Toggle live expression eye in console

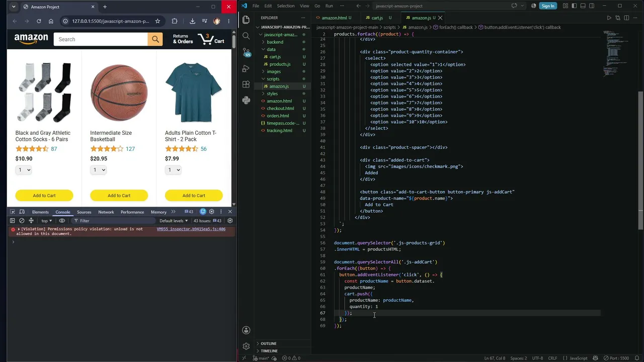(62, 221)
